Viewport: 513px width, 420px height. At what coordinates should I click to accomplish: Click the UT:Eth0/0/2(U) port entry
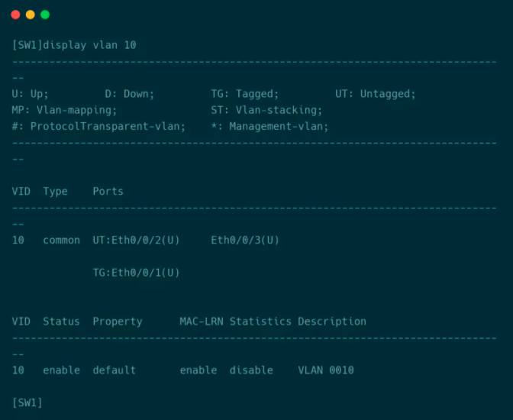(x=136, y=240)
